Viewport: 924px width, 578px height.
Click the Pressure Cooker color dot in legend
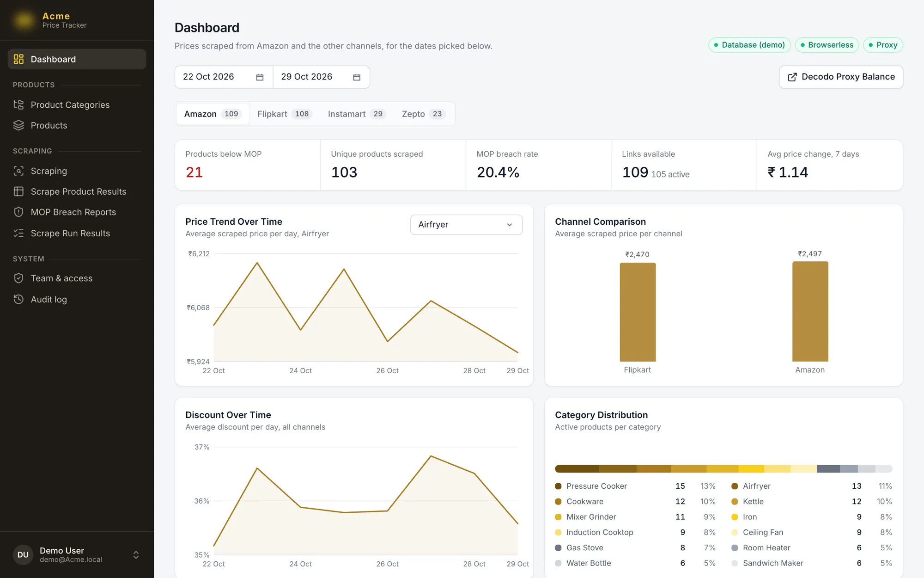pyautogui.click(x=558, y=486)
